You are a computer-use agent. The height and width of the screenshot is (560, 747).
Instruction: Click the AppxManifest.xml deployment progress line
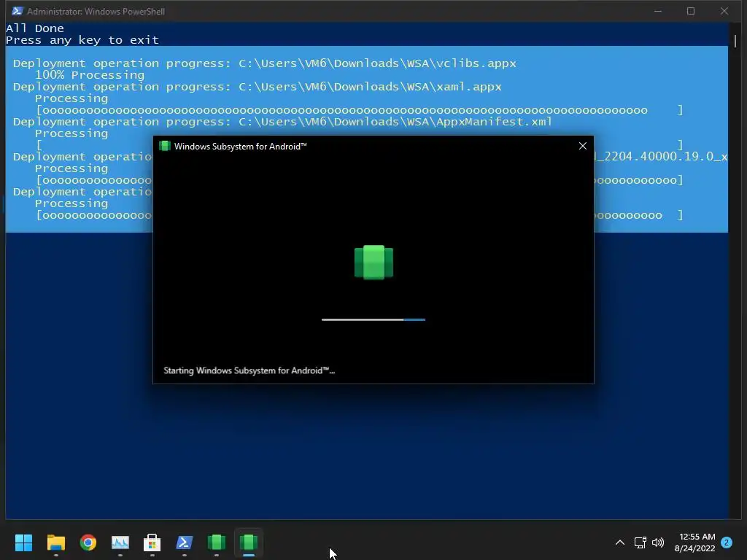(x=282, y=122)
